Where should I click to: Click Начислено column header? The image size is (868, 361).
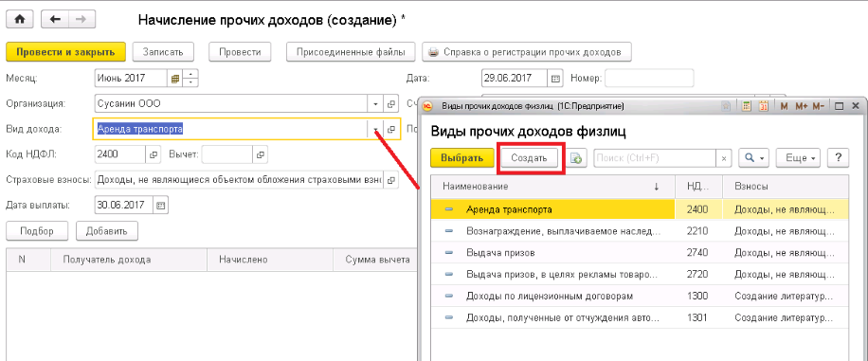[x=270, y=260]
